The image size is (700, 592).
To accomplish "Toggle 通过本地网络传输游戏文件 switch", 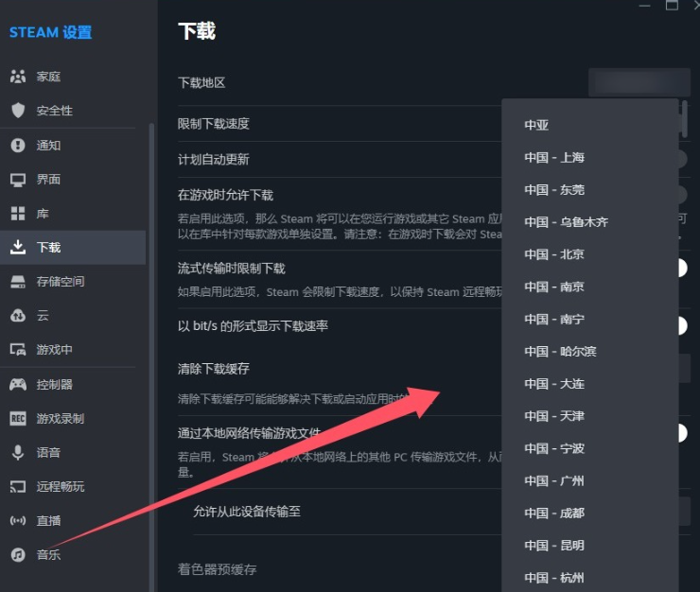I will (682, 433).
